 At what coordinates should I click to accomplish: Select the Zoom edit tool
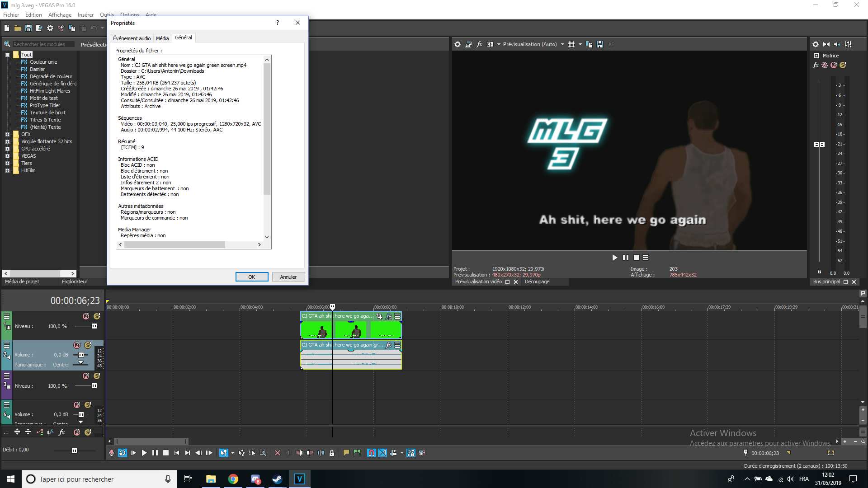(x=263, y=453)
